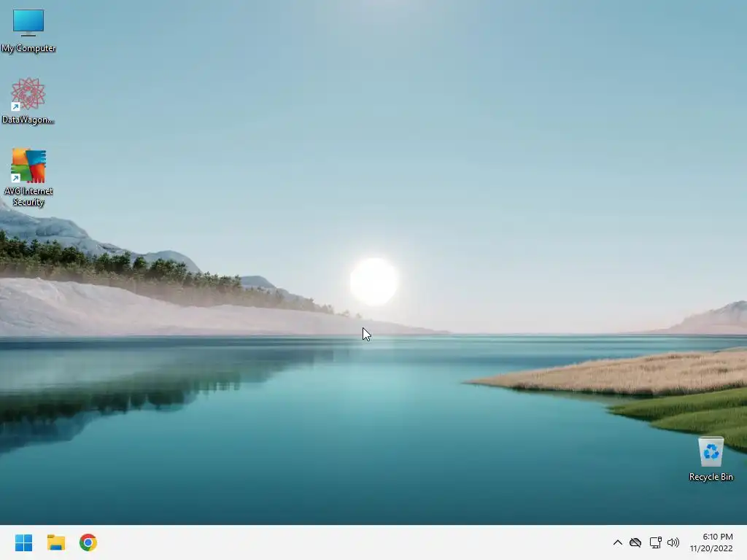Image resolution: width=747 pixels, height=560 pixels.
Task: Open the Windows Start menu
Action: point(24,542)
